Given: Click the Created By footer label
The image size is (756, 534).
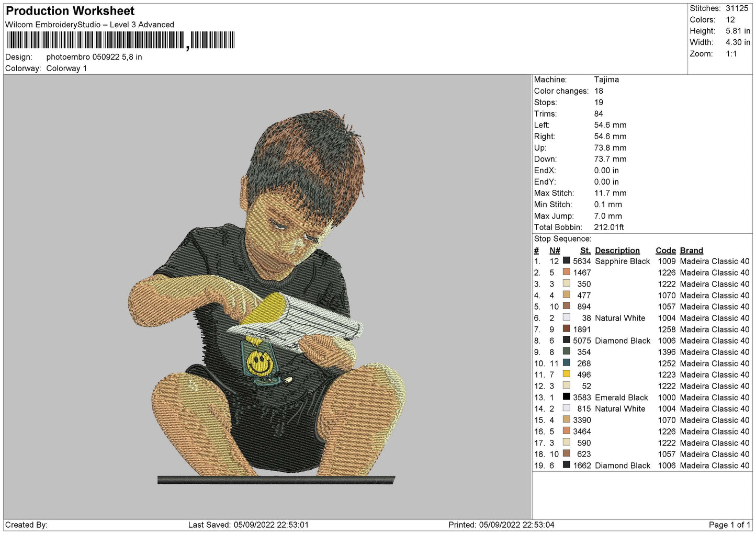Looking at the screenshot, I should (26, 525).
